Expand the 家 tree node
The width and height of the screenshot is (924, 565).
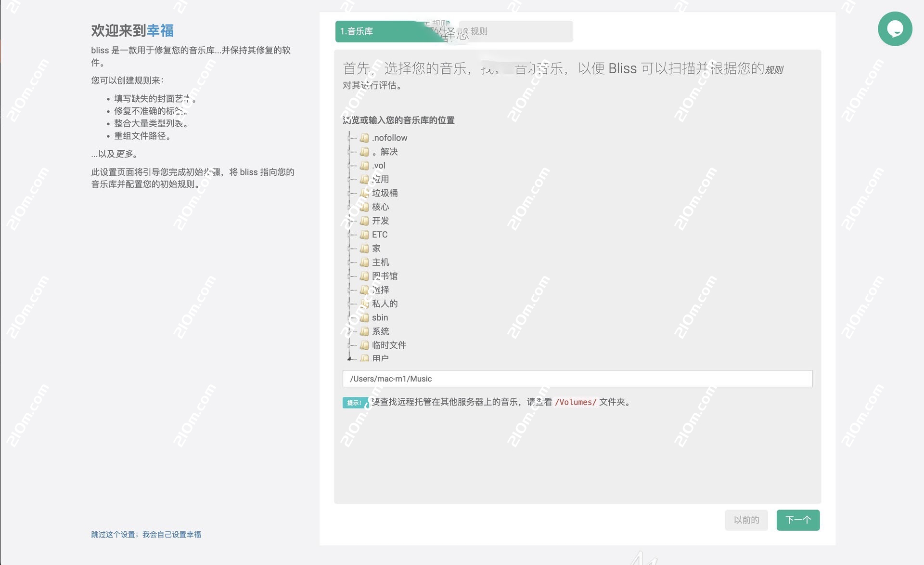pos(349,249)
